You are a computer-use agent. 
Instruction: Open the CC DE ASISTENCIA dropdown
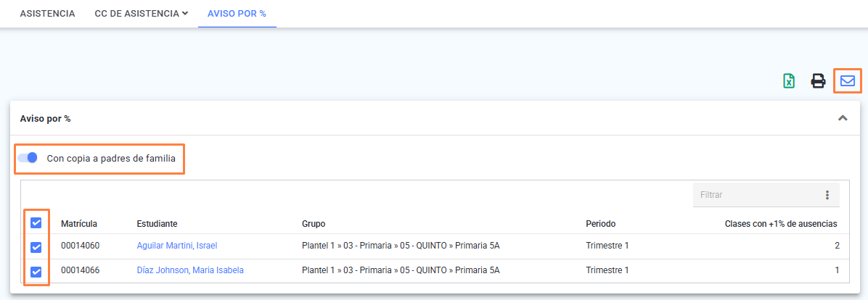(142, 13)
